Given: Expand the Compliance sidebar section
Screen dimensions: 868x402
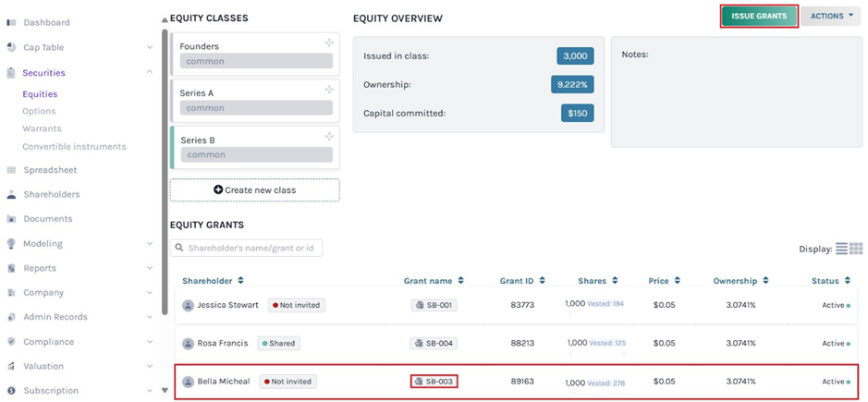Looking at the screenshot, I should click(x=150, y=342).
